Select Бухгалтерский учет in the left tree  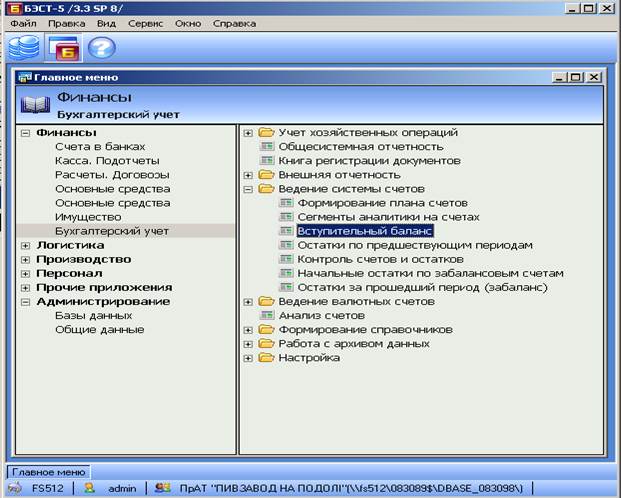[112, 231]
